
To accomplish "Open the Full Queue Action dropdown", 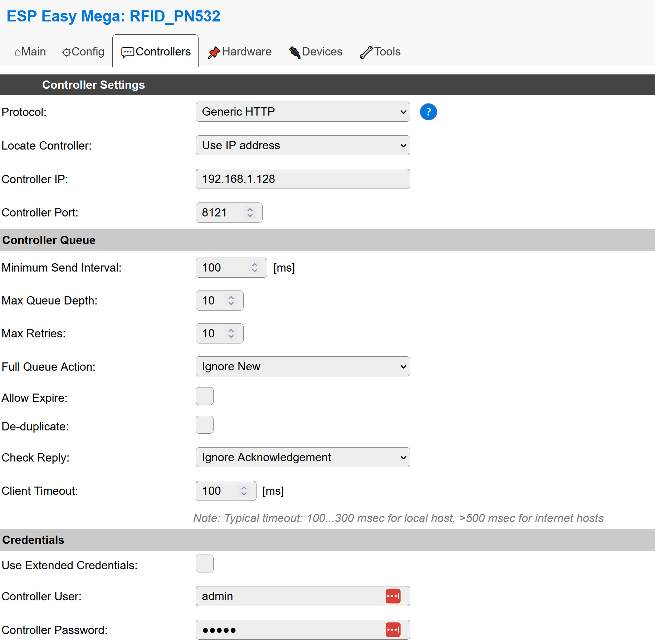I will click(x=303, y=366).
